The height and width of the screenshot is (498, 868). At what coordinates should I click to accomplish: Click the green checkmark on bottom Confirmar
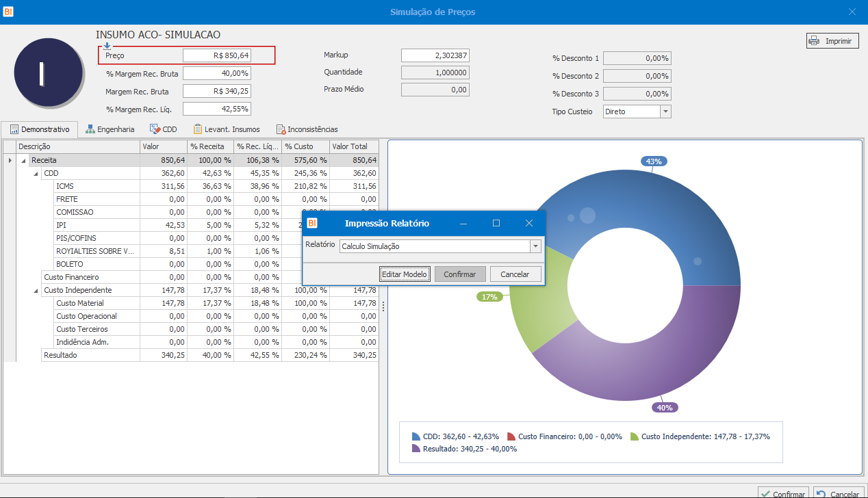(x=765, y=494)
